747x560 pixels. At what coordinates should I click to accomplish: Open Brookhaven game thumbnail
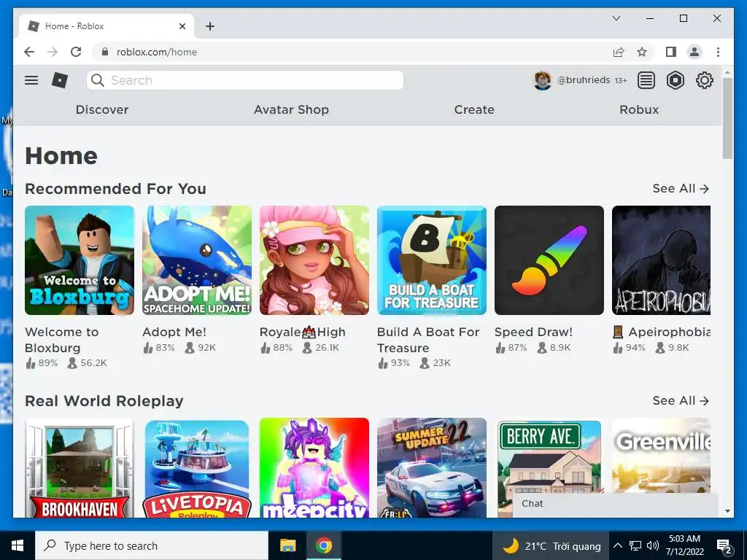[80, 467]
